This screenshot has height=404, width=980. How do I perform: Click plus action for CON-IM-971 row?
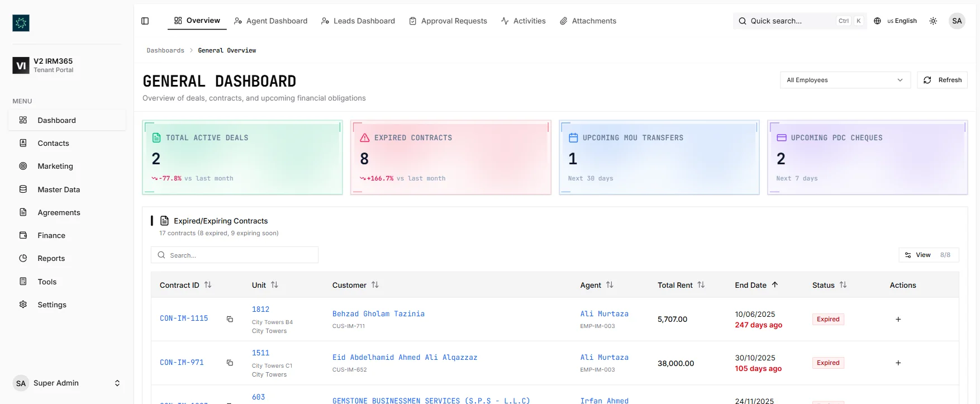898,363
